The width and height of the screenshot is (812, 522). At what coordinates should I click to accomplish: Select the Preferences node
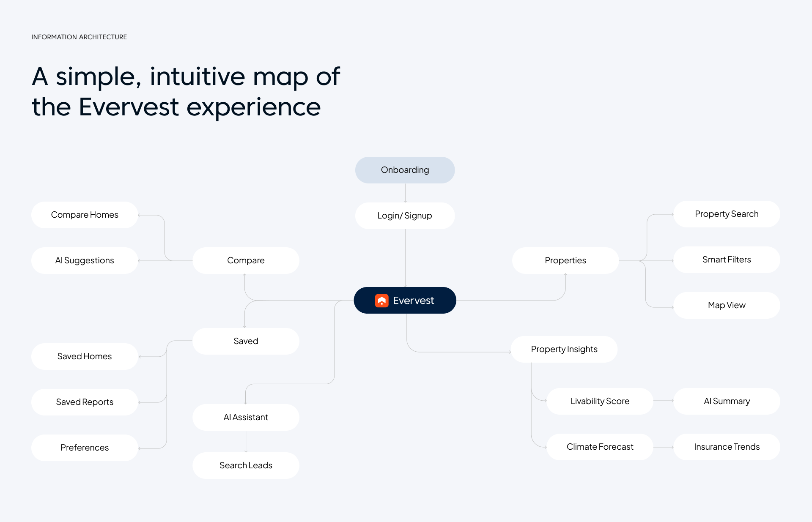click(85, 448)
